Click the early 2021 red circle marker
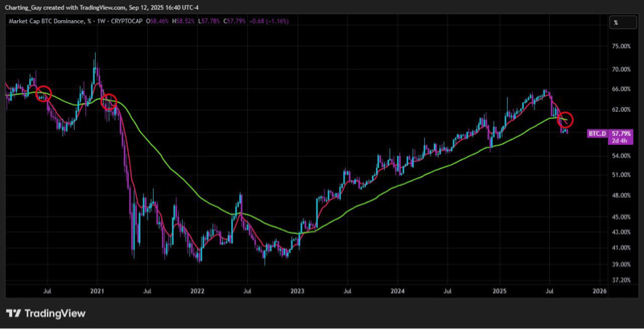 click(109, 102)
